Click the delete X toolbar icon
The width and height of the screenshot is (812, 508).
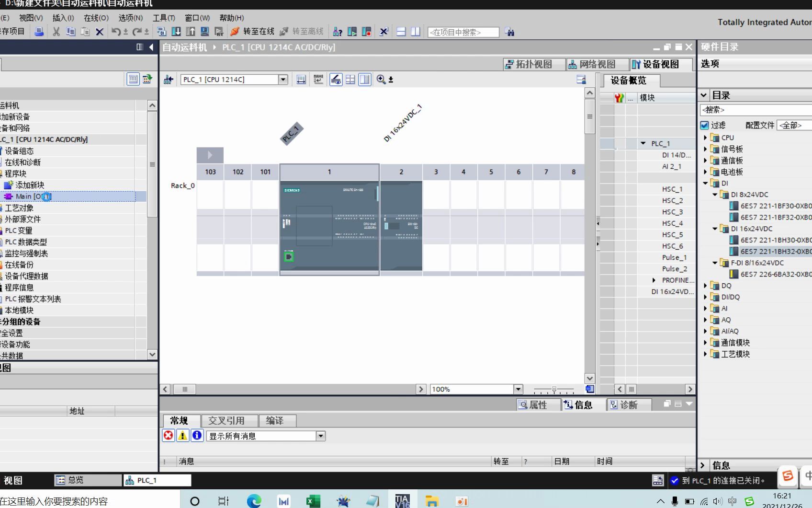(100, 32)
